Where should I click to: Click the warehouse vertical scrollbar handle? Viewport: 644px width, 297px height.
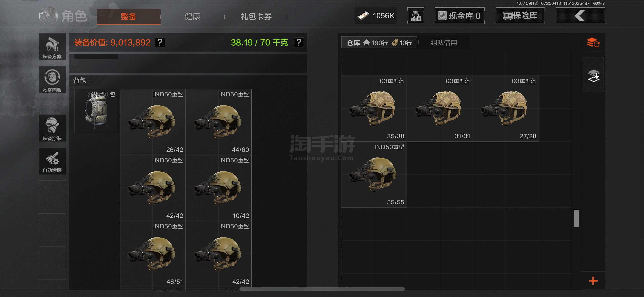click(576, 218)
